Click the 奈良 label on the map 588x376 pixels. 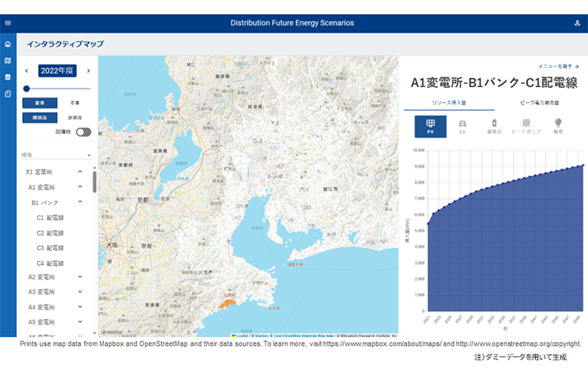pyautogui.click(x=147, y=246)
